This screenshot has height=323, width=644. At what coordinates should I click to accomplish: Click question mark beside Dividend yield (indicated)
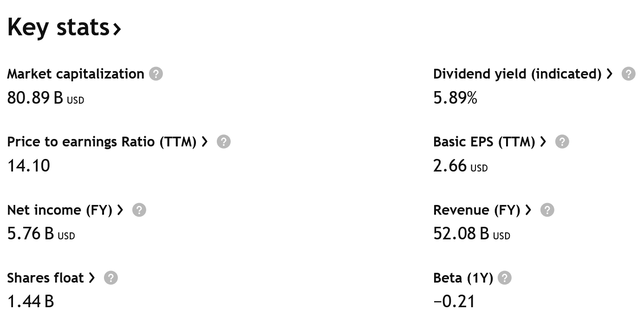click(628, 74)
